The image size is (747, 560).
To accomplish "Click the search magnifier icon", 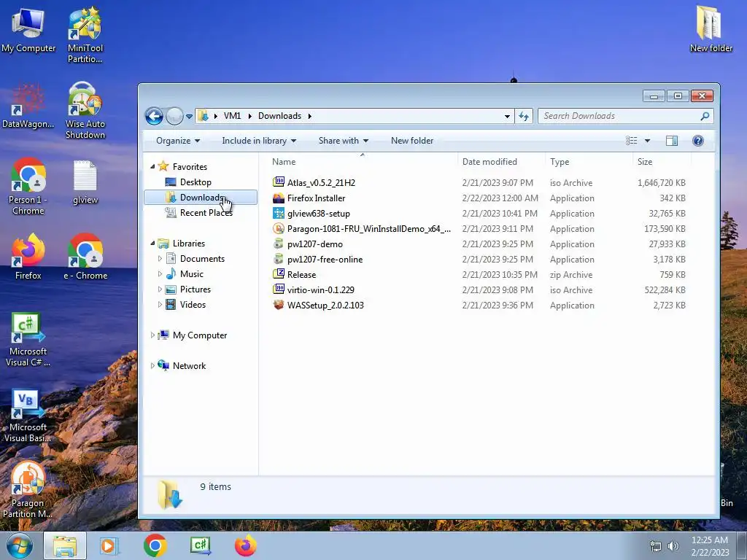I will (705, 116).
